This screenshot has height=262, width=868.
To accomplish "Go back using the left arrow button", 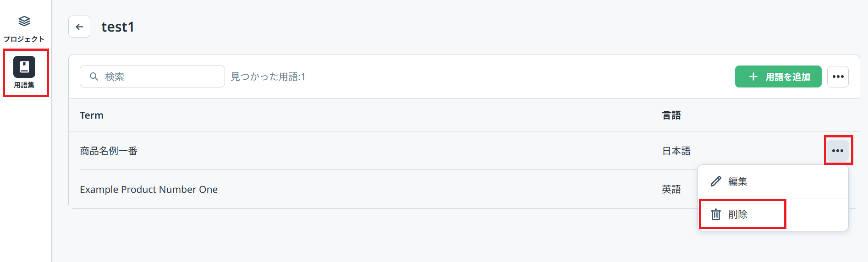I will click(x=79, y=27).
